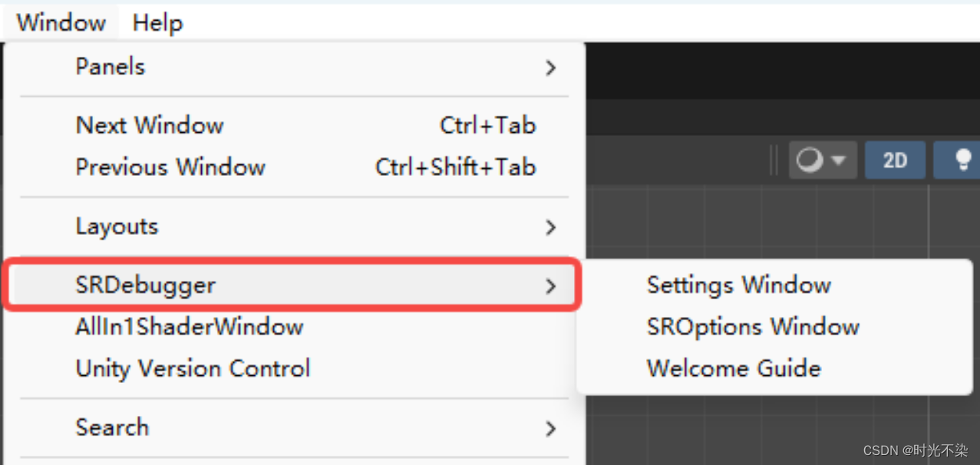The height and width of the screenshot is (465, 980).
Task: Open the shading mode dropdown
Action: (x=838, y=160)
